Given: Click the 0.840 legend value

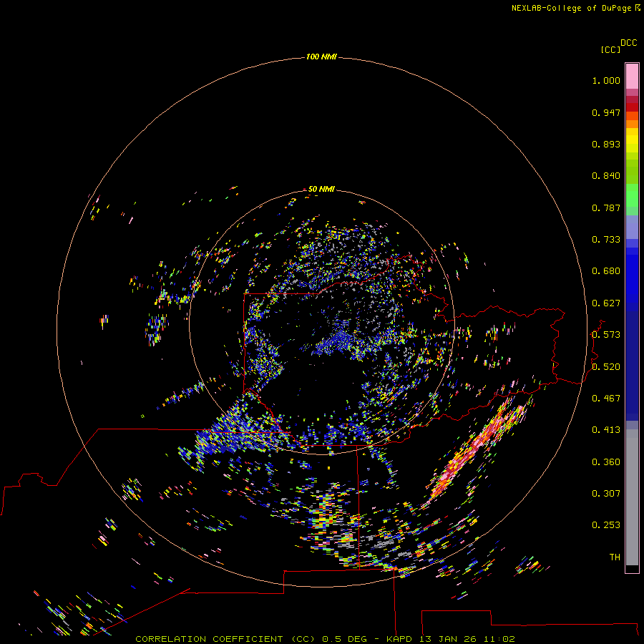Looking at the screenshot, I should (606, 176).
